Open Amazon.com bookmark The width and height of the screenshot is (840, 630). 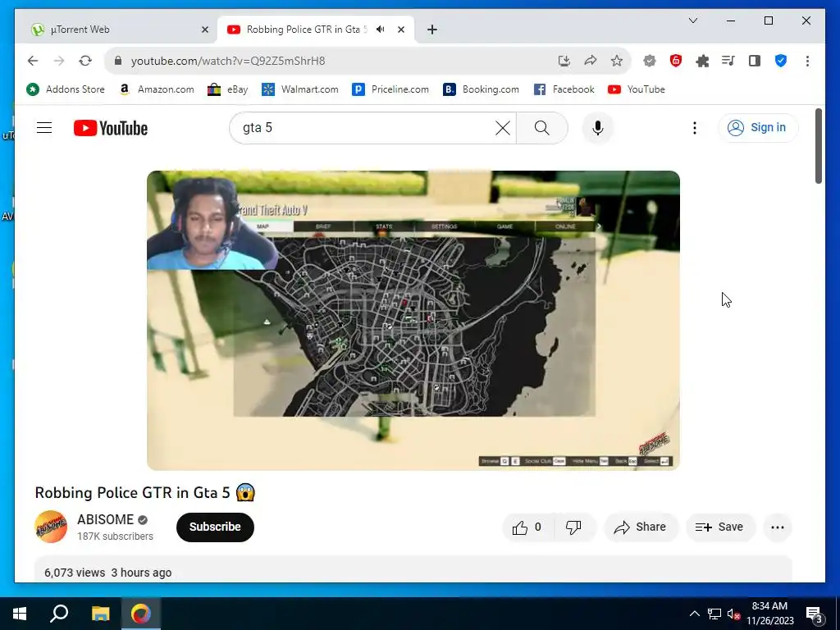click(x=157, y=89)
